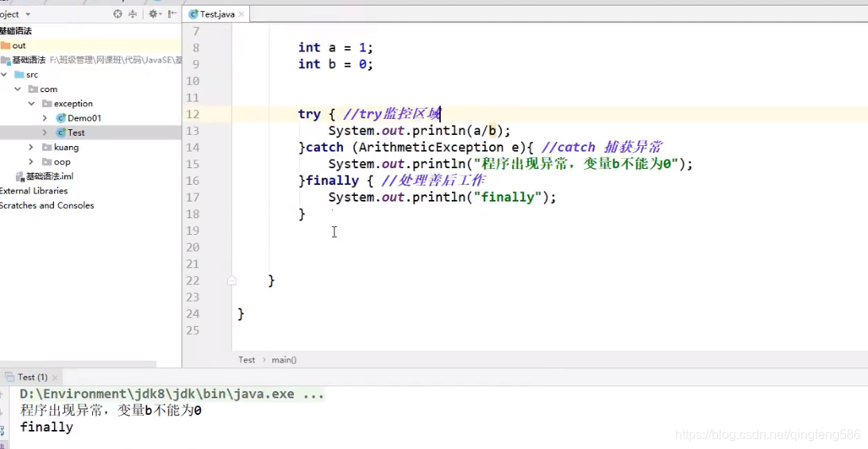
Task: Select Scratches and Consoles node
Action: click(x=47, y=205)
